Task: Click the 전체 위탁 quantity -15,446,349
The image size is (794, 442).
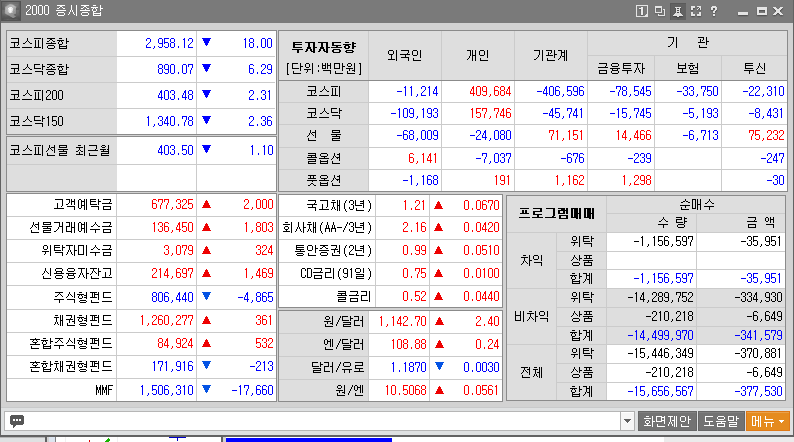Action: [x=660, y=353]
